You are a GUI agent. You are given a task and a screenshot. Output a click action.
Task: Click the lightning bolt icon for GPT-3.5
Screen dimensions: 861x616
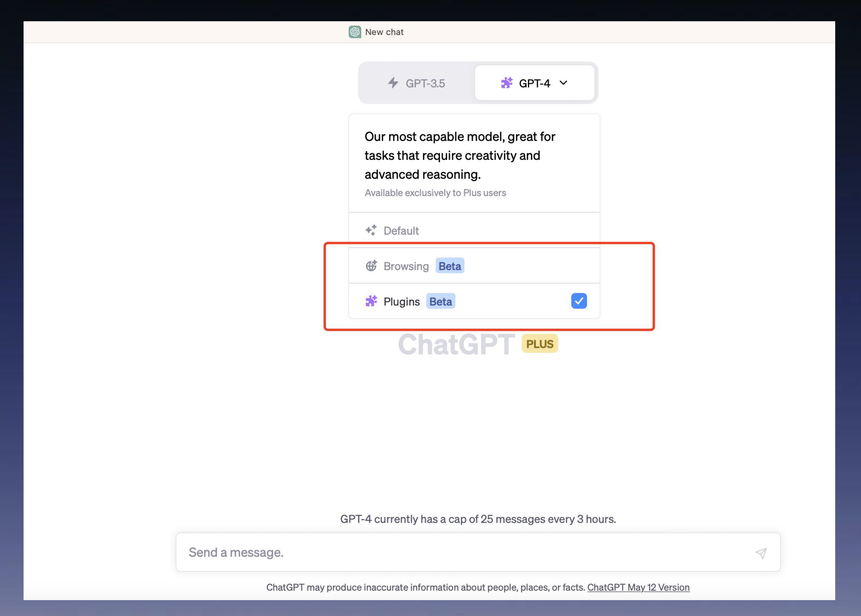coord(393,83)
